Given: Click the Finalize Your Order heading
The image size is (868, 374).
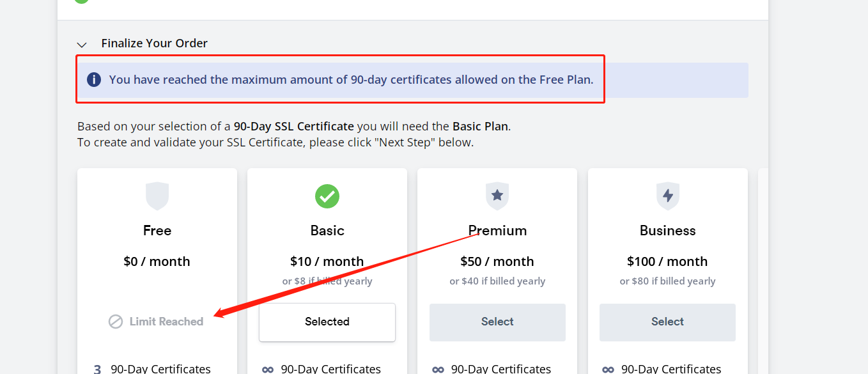Looking at the screenshot, I should pyautogui.click(x=155, y=43).
